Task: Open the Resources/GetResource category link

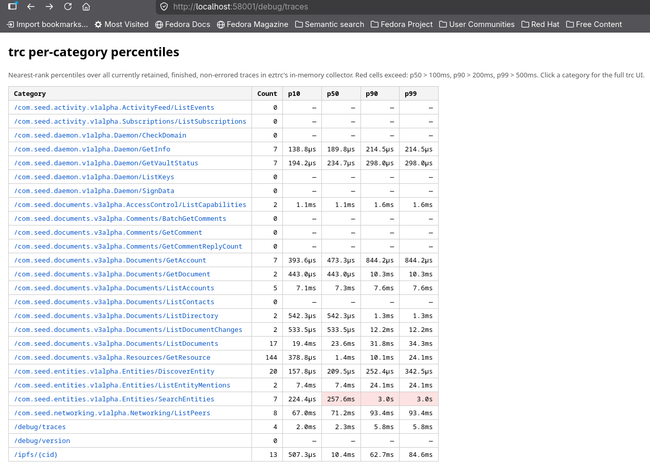Action: [125, 356]
